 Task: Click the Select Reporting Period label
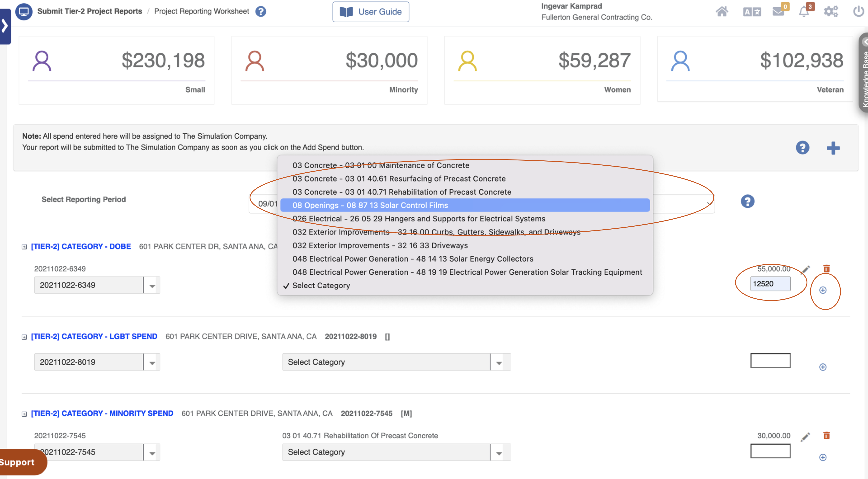pos(84,200)
